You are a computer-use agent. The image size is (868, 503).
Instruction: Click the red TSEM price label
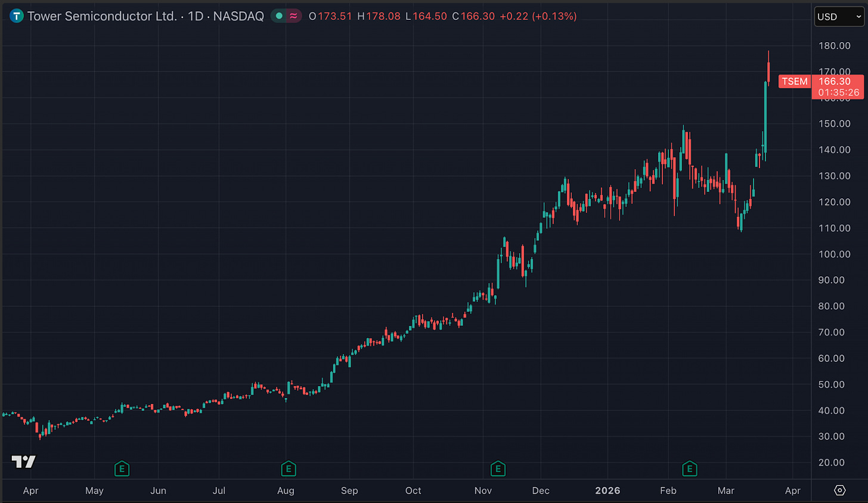coord(795,81)
